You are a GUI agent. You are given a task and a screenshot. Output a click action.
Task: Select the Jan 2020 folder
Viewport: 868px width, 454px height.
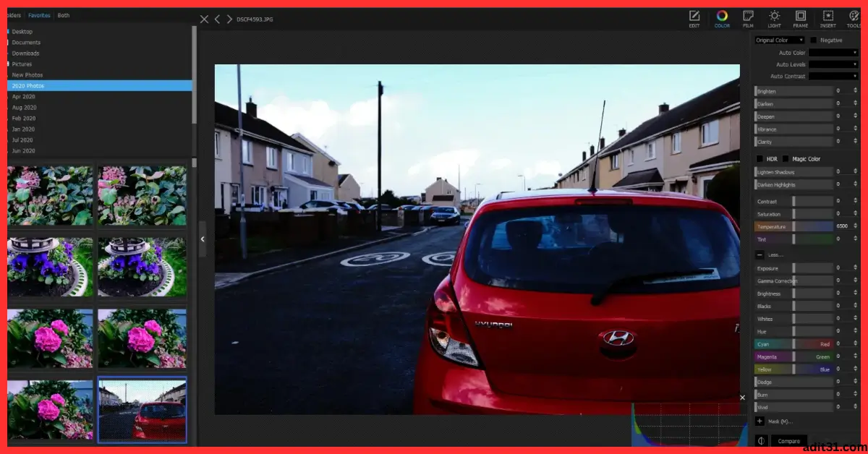coord(99,129)
